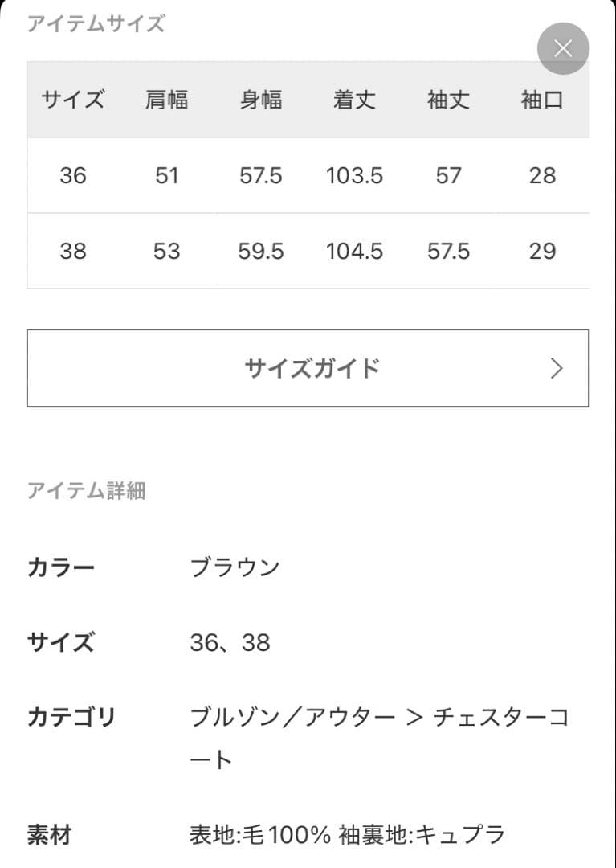Viewport: 616px width, 868px height.
Task: Close the item size overlay panel
Action: (563, 48)
